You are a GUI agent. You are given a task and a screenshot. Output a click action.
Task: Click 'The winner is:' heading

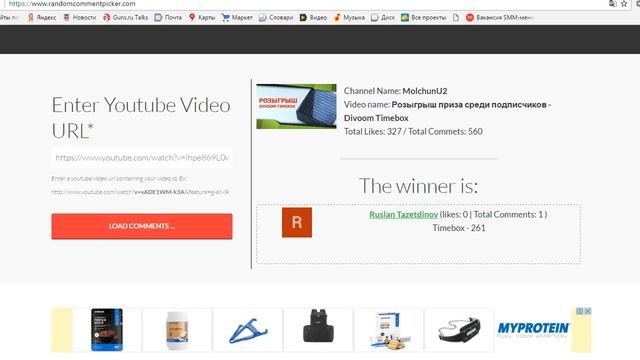(418, 186)
